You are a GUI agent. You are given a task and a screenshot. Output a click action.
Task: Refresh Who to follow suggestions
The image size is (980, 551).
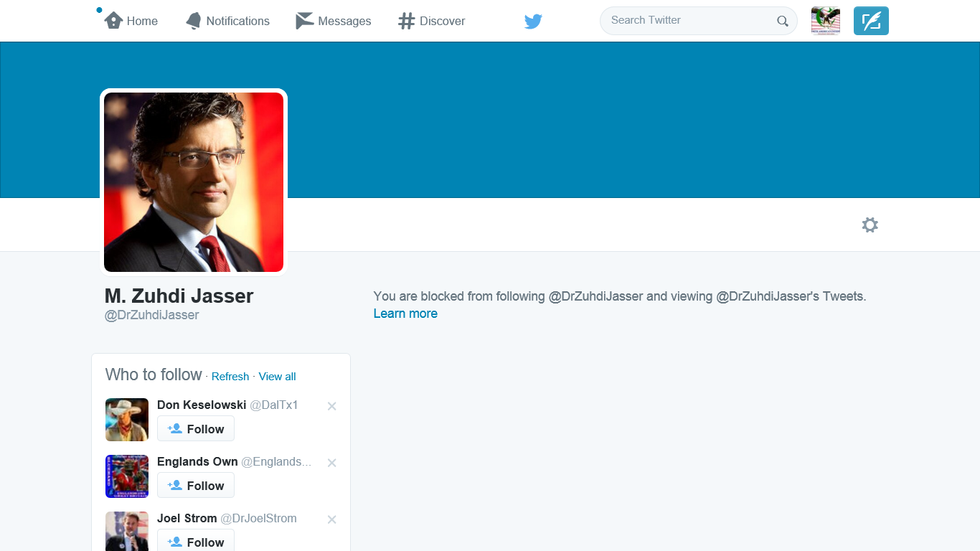[x=230, y=377]
